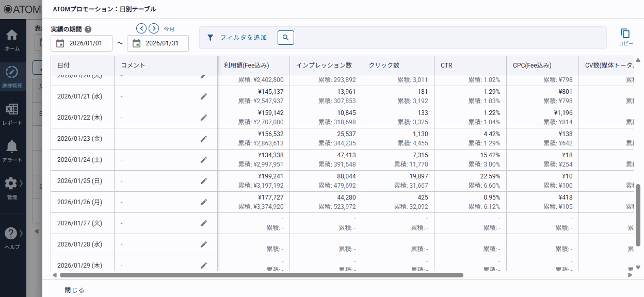Viewport: 644px width, 297px height.
Task: Click the search magnifier button
Action: (286, 38)
